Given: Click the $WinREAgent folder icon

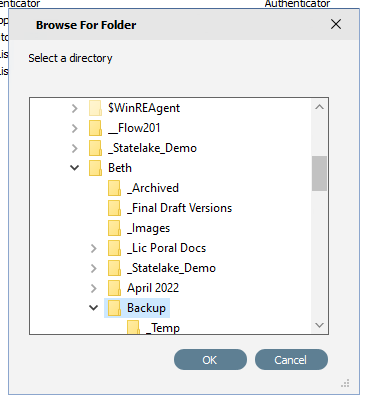Looking at the screenshot, I should (95, 108).
